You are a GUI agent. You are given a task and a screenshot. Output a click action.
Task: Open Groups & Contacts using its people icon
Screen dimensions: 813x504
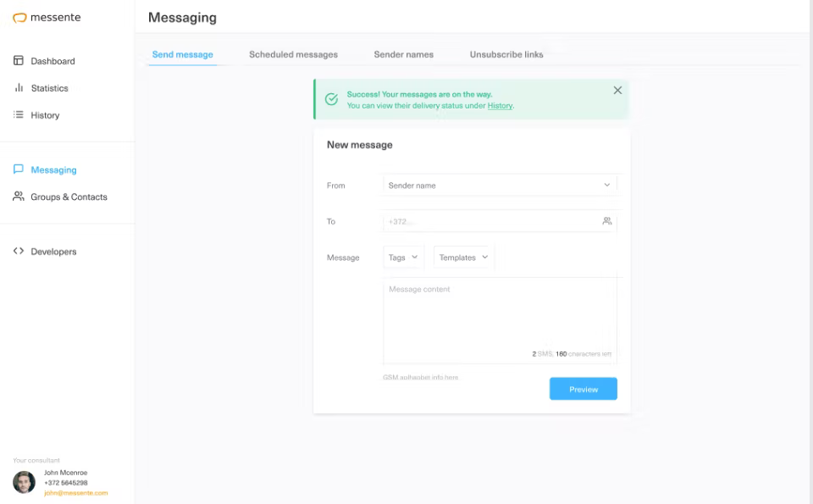(x=19, y=197)
